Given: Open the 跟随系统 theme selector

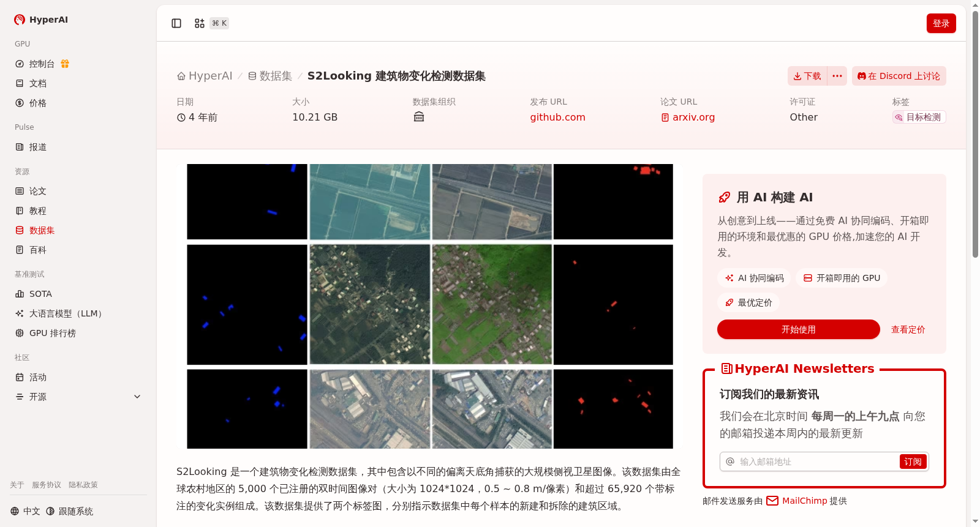Looking at the screenshot, I should click(69, 511).
